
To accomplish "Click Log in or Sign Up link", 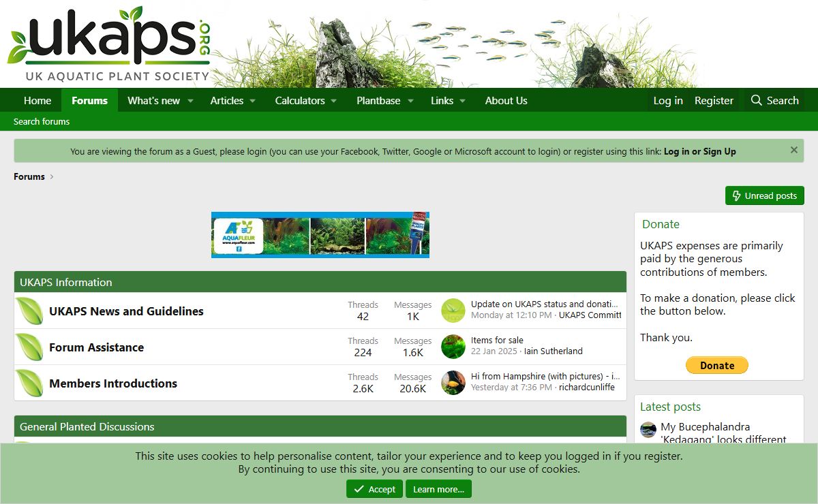I will click(x=700, y=152).
